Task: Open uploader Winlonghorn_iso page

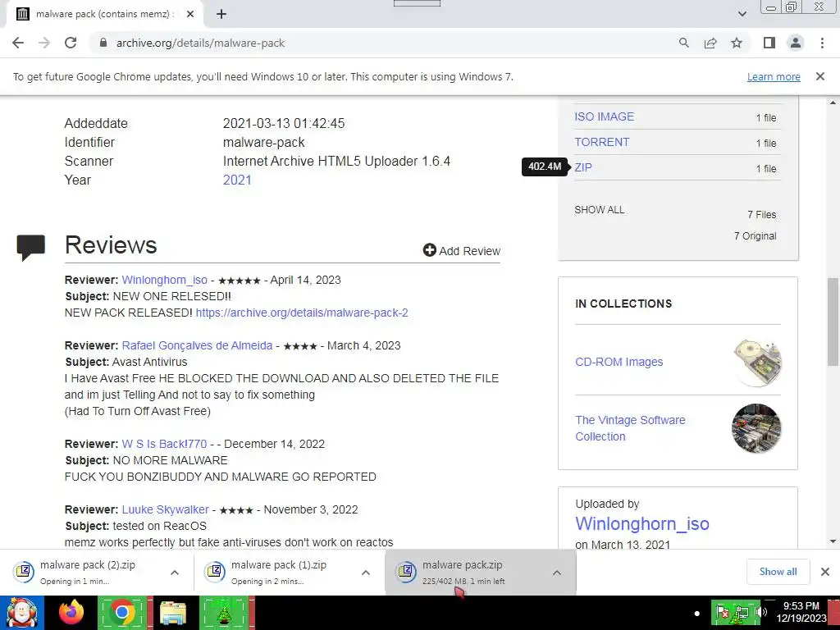Action: [x=641, y=523]
